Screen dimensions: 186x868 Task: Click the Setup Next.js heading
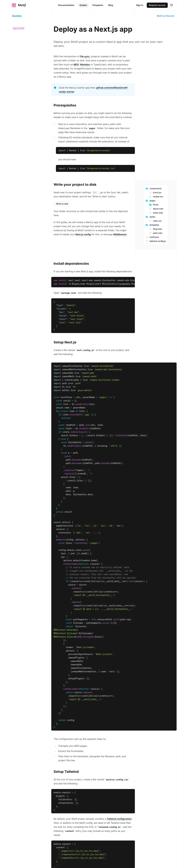point(65,342)
